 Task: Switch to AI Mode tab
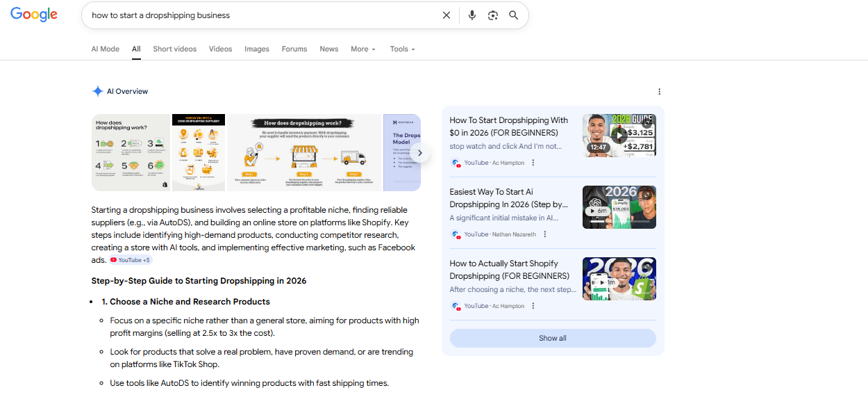pyautogui.click(x=106, y=49)
